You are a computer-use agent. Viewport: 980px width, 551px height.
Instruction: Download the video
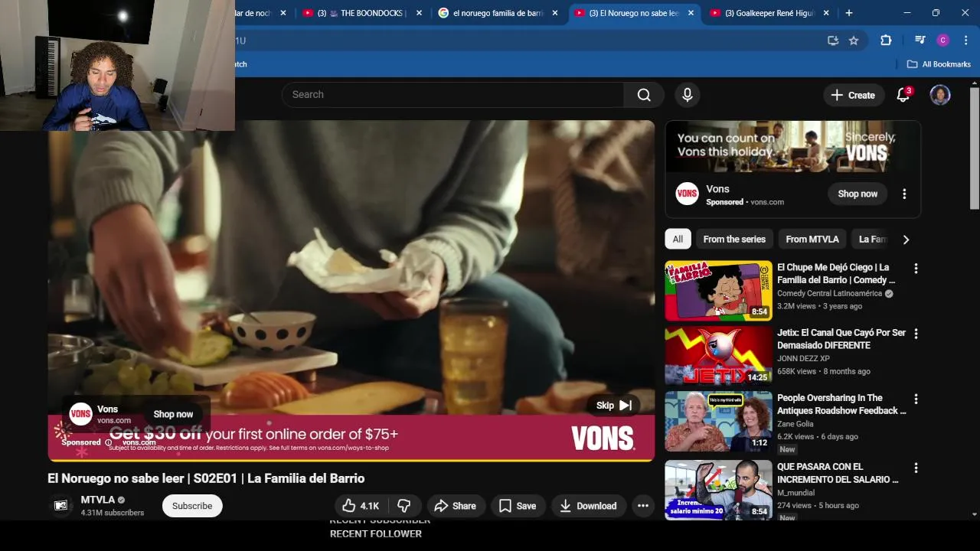[x=589, y=506]
